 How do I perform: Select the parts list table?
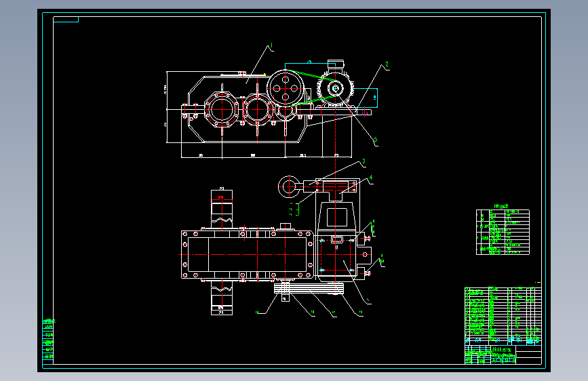tap(503, 316)
